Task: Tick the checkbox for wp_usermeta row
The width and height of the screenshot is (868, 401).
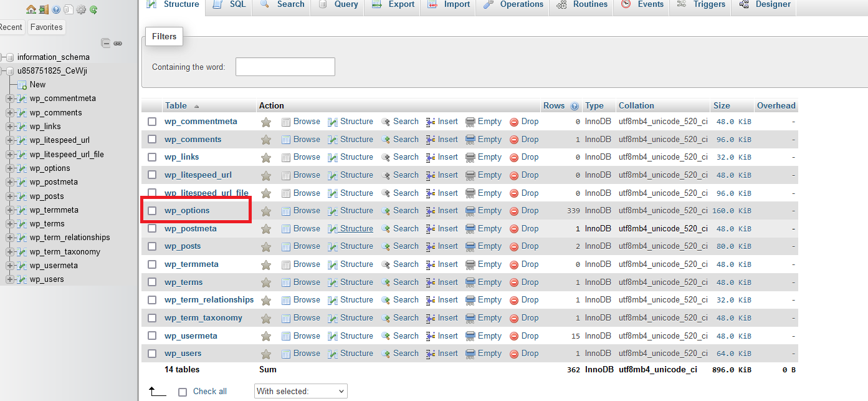Action: click(152, 336)
